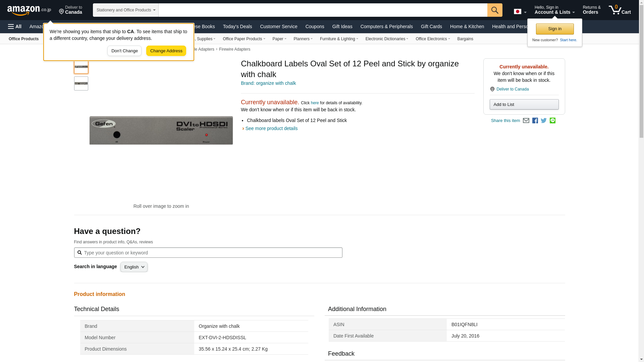Click the search magnifier button

pos(495,10)
